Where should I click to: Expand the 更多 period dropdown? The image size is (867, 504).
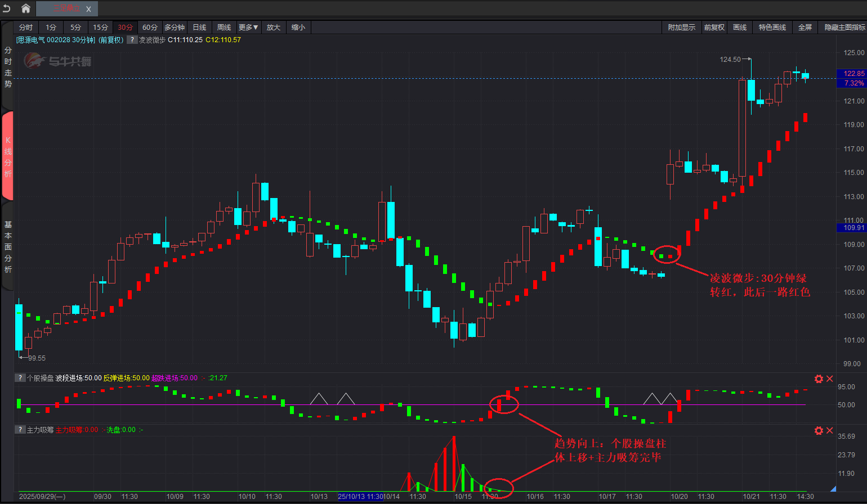(x=248, y=28)
